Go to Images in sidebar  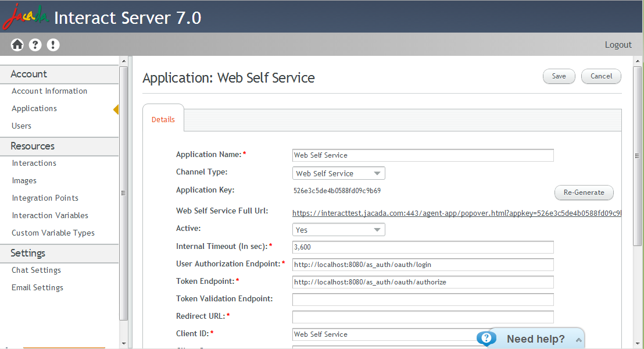(x=24, y=180)
